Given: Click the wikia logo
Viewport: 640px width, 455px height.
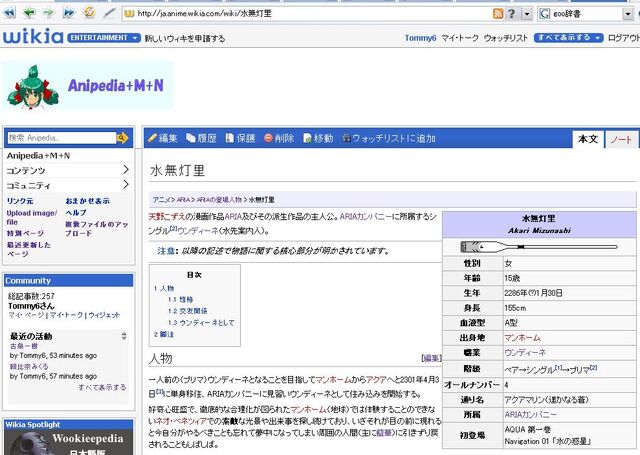Looking at the screenshot, I should tap(33, 37).
